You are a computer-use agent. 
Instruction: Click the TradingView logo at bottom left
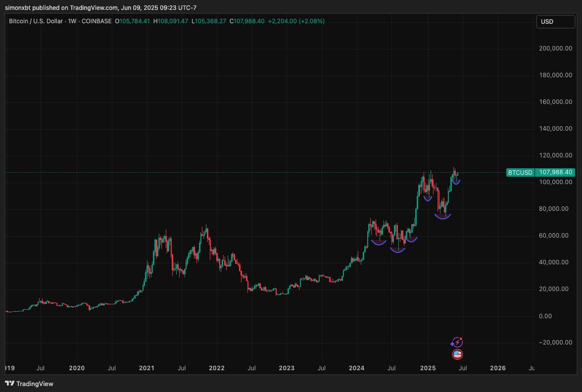coord(29,384)
